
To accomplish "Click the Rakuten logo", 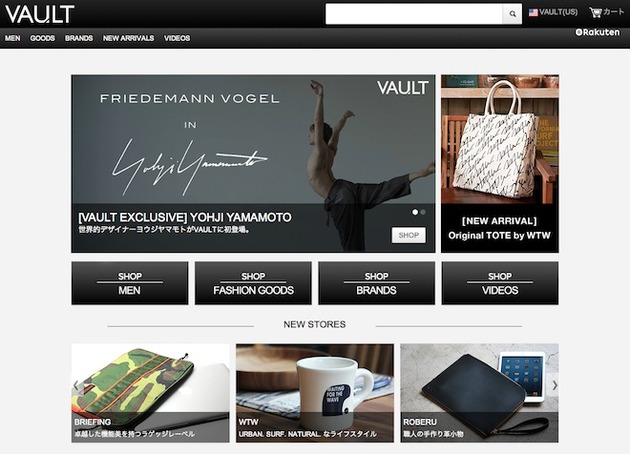I will tap(597, 32).
